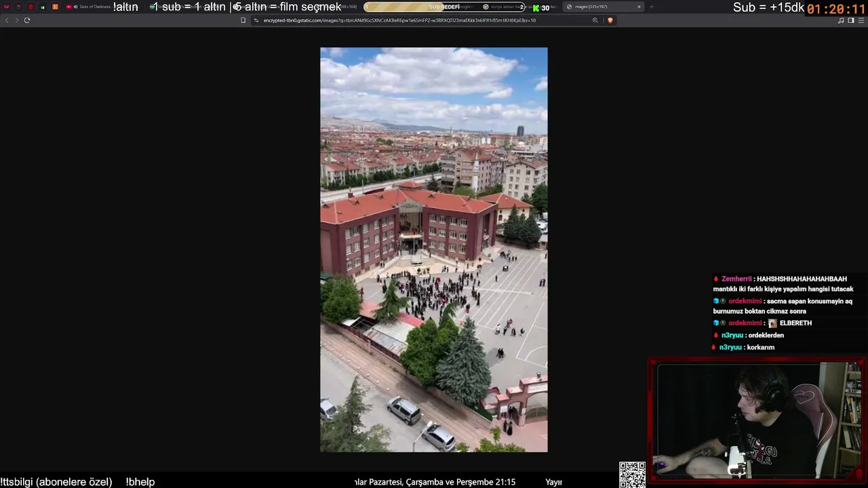Screen dimensions: 868x488
Task: Click the aerial school courtyard image
Action: [434, 249]
